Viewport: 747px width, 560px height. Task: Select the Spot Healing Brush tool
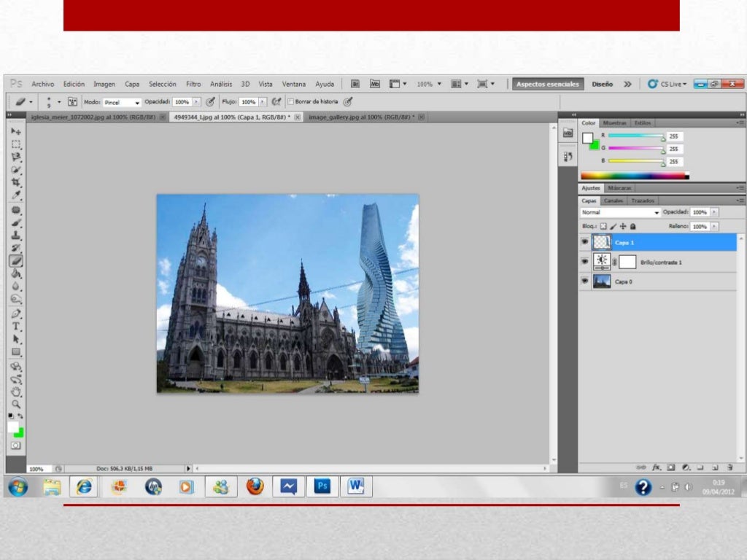point(16,210)
